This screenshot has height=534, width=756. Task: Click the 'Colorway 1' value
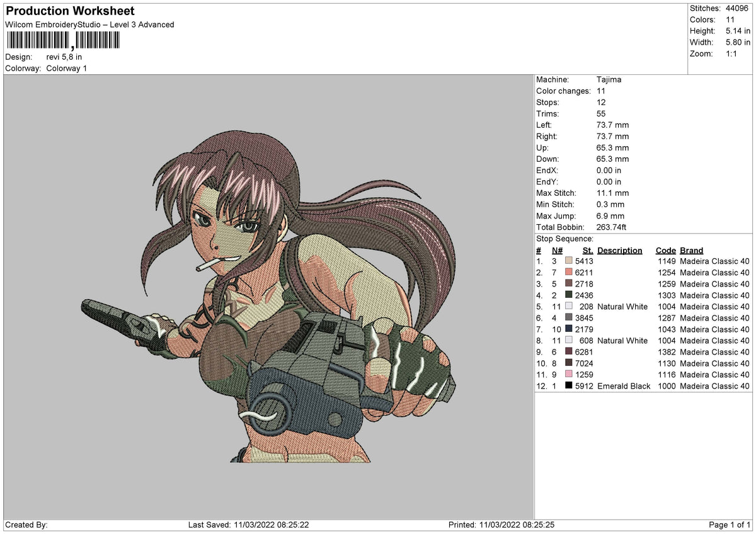(67, 68)
